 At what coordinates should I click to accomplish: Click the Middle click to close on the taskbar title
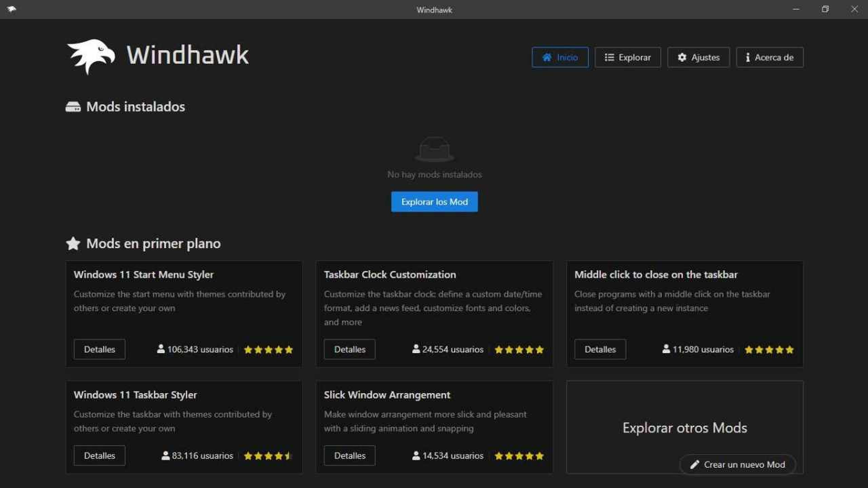[656, 275]
